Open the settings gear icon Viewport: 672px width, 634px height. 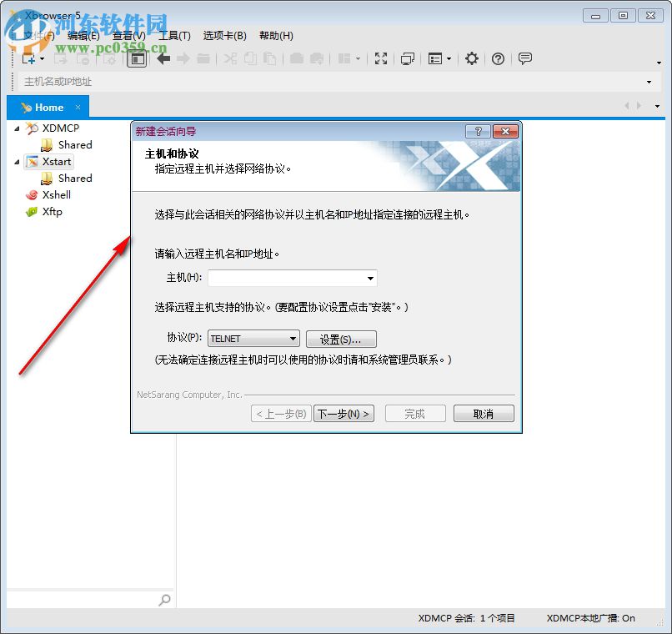click(x=471, y=58)
